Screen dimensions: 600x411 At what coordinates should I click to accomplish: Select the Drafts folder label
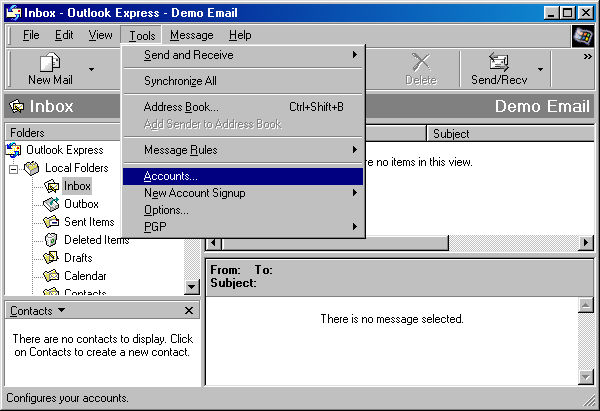(x=78, y=258)
